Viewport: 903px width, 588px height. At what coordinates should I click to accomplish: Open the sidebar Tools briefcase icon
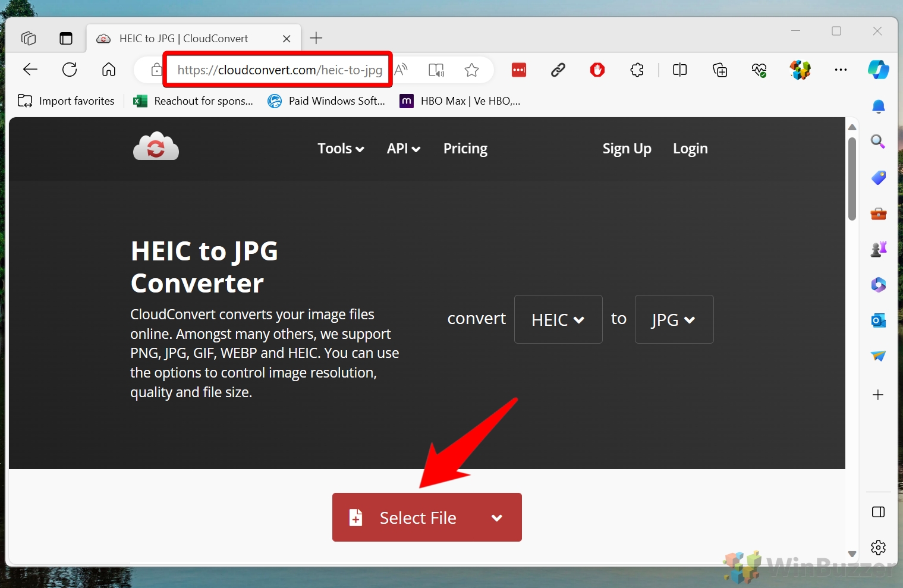click(878, 213)
